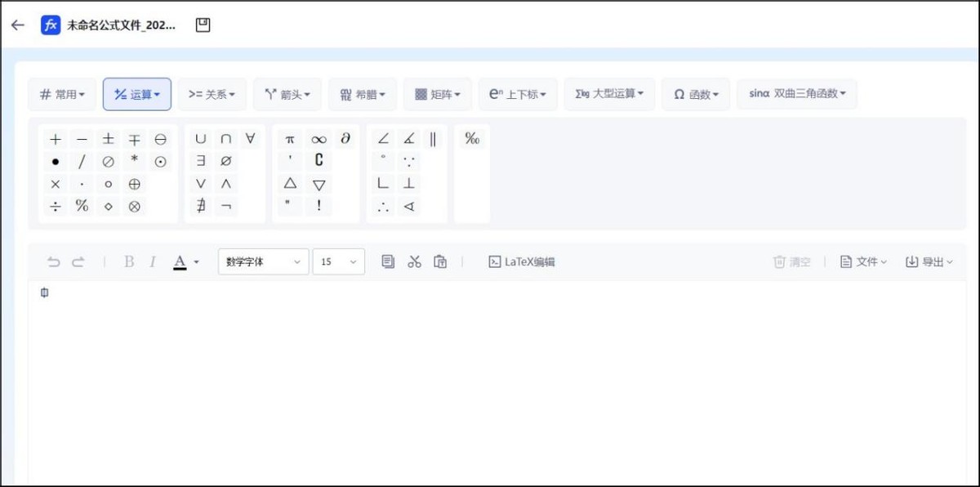The width and height of the screenshot is (980, 487).
Task: Insert the plus-minus symbol ±
Action: [x=107, y=138]
